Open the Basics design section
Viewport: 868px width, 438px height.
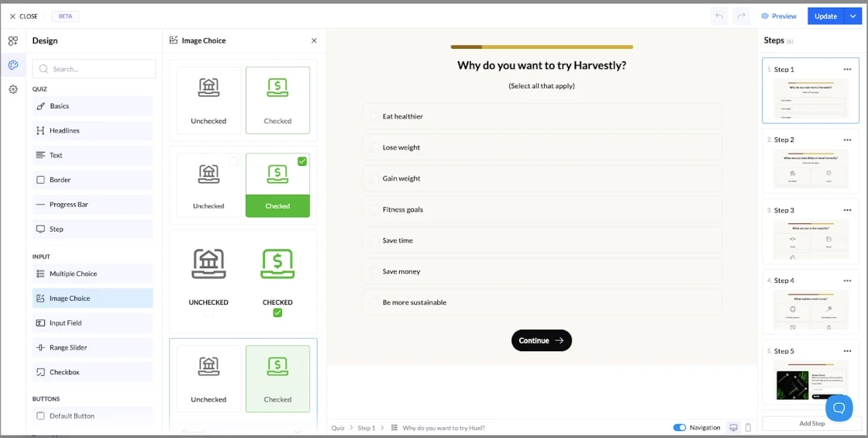coord(92,105)
